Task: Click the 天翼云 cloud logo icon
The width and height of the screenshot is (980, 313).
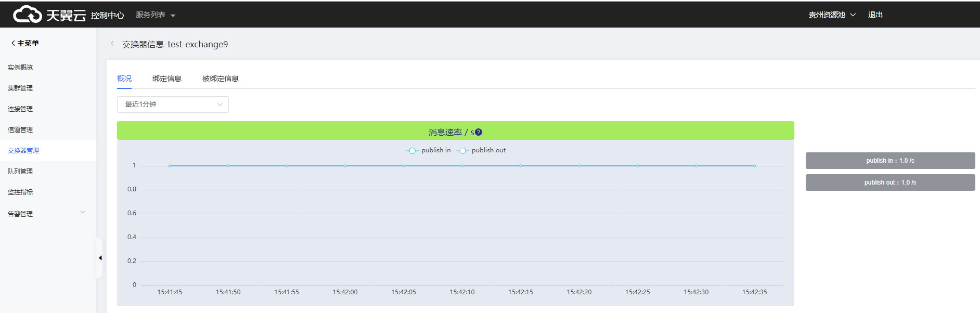Action: [27, 15]
